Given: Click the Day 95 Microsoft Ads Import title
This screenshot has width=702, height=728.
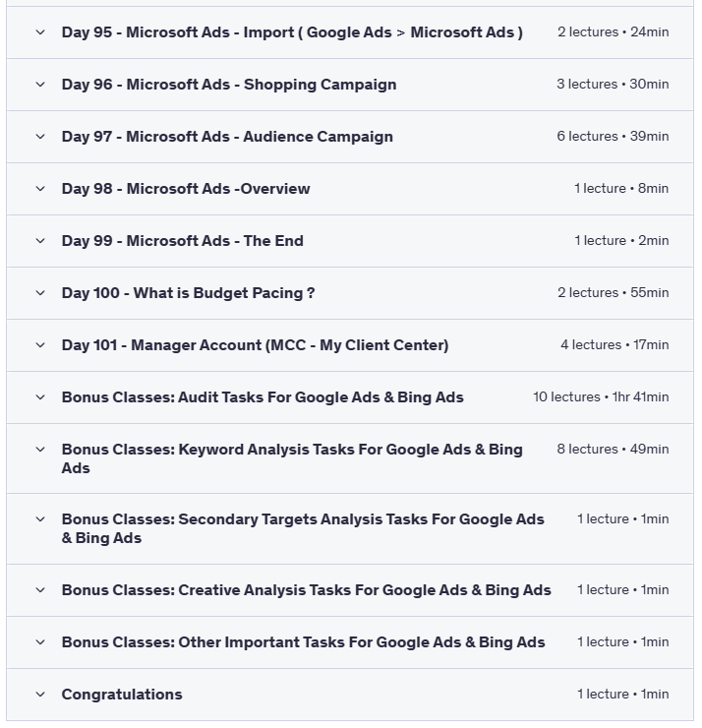Looking at the screenshot, I should [x=292, y=32].
